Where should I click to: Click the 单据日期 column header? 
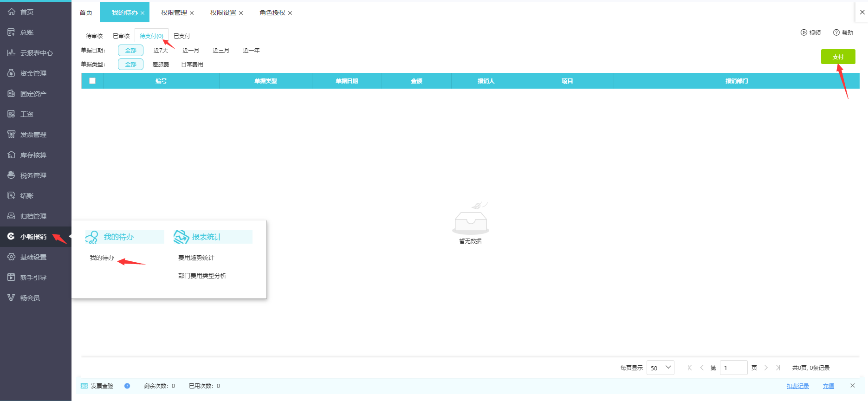pos(347,81)
